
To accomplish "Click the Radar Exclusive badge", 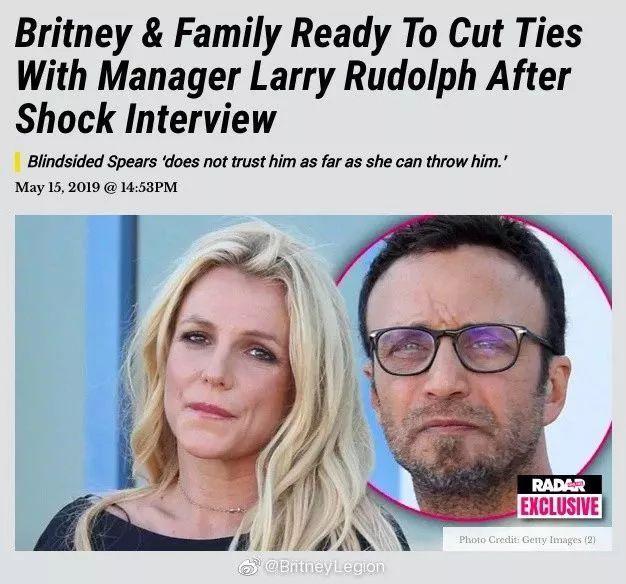I will pyautogui.click(x=560, y=495).
